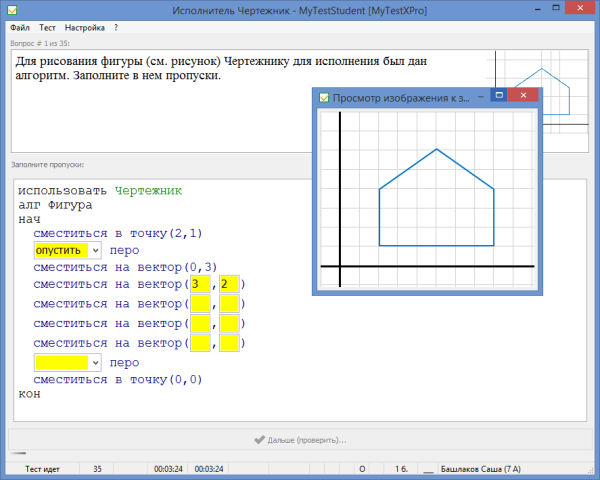Open the Тест menu
Screen dimensions: 600x480
tap(48, 28)
